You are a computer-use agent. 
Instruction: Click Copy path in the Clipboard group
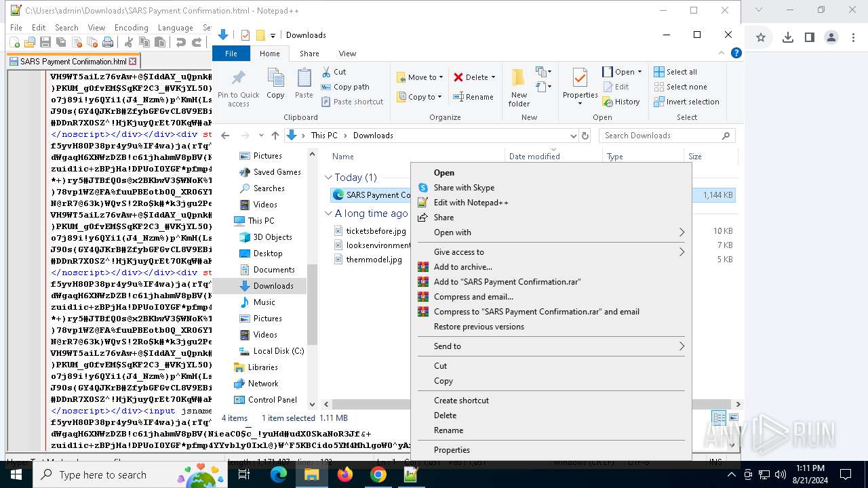(344, 87)
